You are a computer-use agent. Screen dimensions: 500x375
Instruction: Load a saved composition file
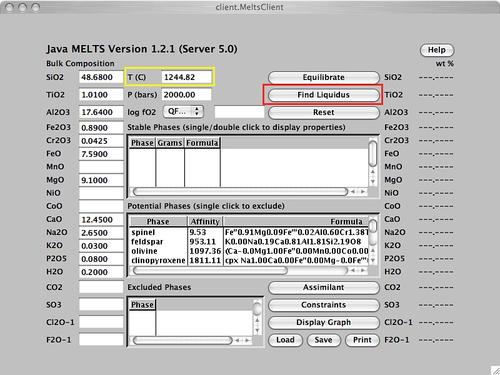click(x=285, y=340)
